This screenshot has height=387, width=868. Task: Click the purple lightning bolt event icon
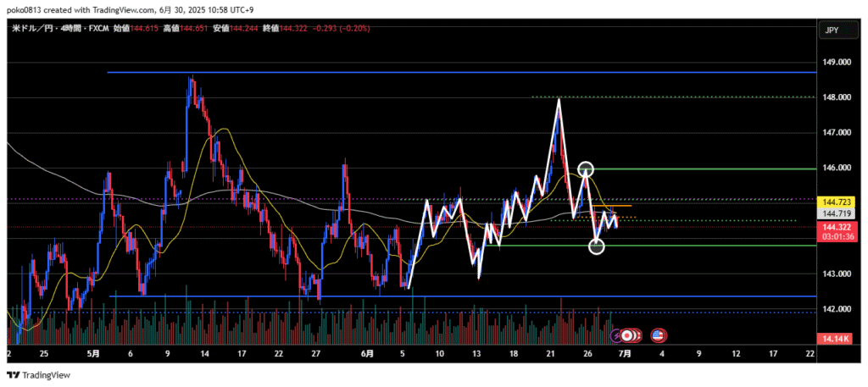[617, 336]
